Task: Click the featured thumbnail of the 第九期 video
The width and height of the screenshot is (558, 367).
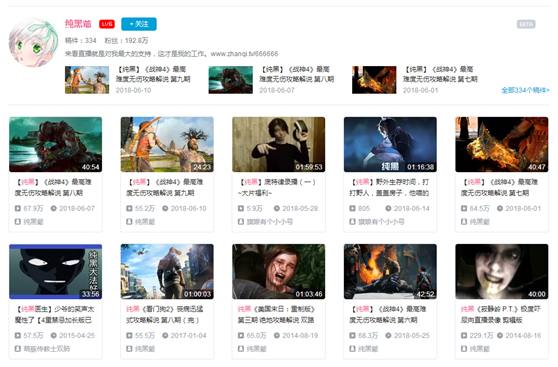Action: [87, 80]
